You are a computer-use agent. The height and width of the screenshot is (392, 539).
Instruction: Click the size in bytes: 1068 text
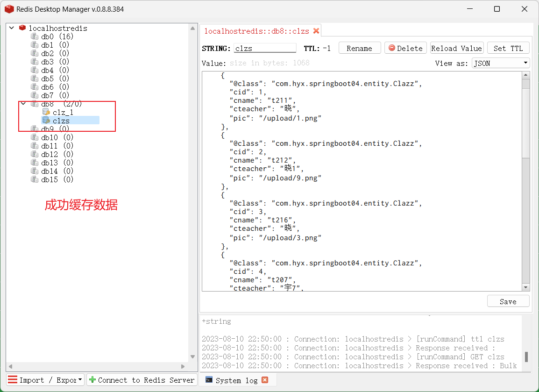pyautogui.click(x=269, y=63)
